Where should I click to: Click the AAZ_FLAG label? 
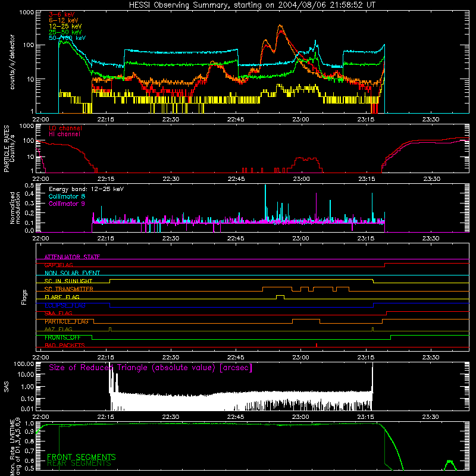tap(58, 329)
